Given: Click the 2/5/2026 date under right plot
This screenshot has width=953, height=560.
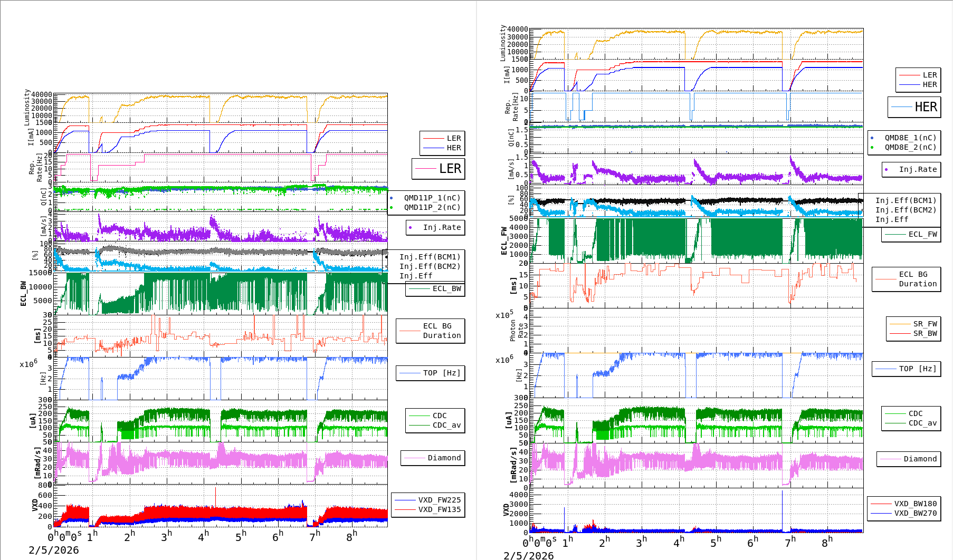Looking at the screenshot, I should 528,555.
